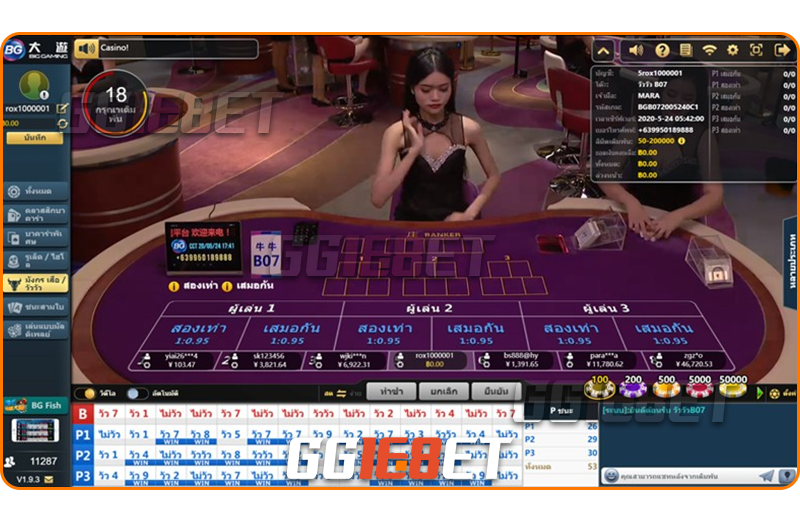Mute sound via the top-right speaker icon
This screenshot has height=522, width=800.
(x=636, y=50)
